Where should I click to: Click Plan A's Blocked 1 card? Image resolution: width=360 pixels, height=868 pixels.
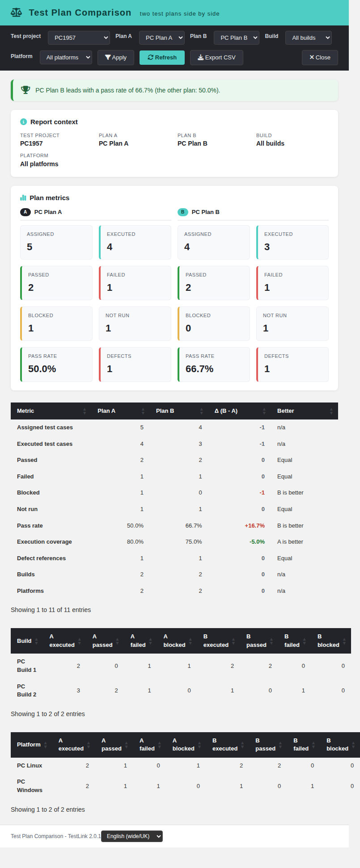[x=56, y=323]
